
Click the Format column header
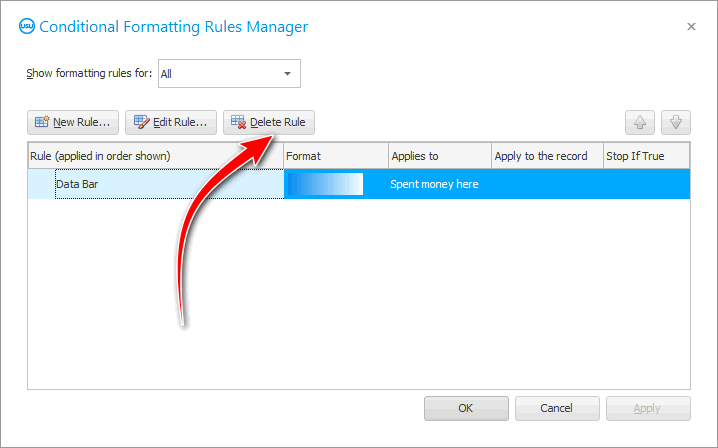point(335,156)
